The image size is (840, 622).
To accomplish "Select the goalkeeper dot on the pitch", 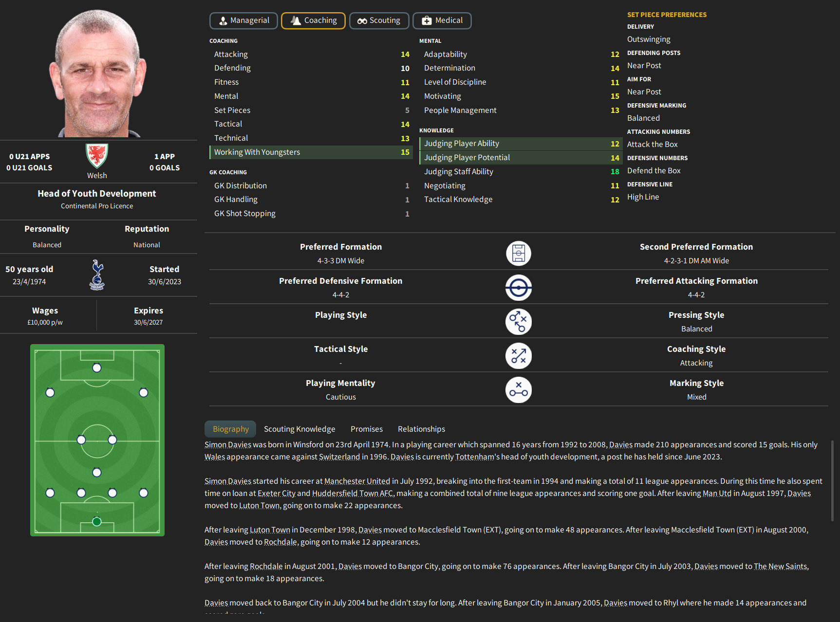I will (x=97, y=522).
